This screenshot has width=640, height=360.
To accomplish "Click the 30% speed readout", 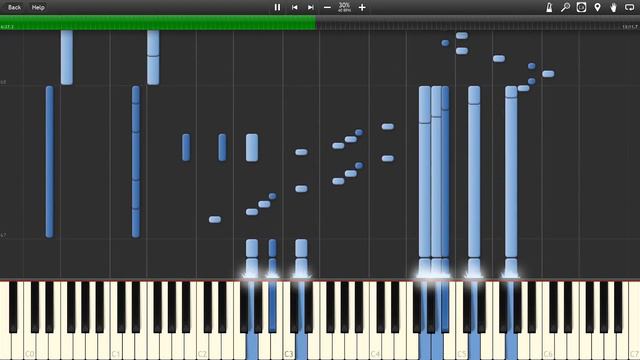I will 344,7.
